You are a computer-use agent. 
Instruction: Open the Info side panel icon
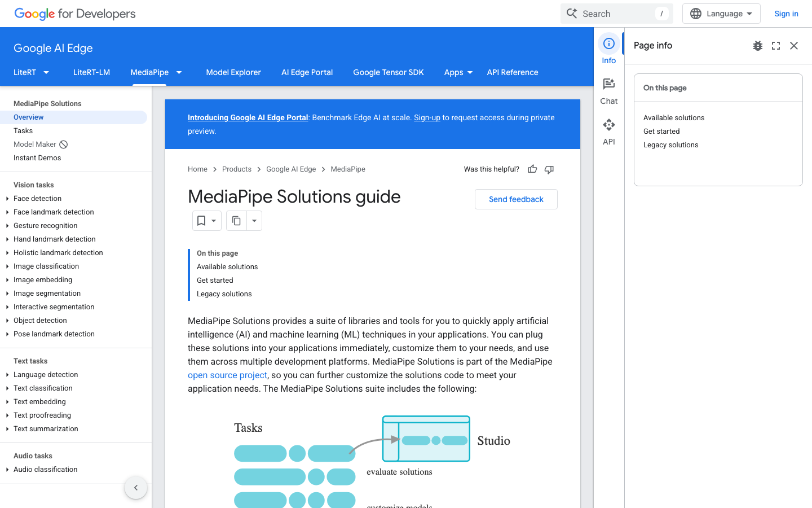tap(608, 44)
